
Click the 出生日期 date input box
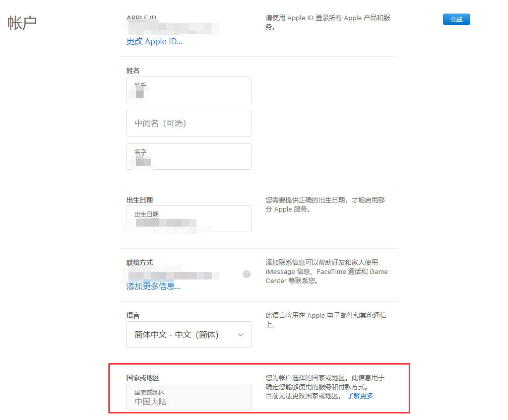pyautogui.click(x=188, y=219)
